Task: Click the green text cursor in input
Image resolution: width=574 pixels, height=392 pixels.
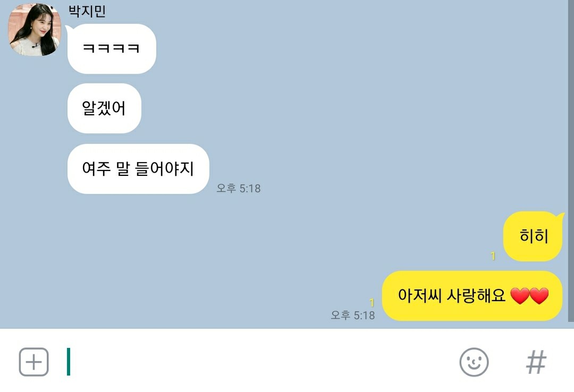Action: 69,362
